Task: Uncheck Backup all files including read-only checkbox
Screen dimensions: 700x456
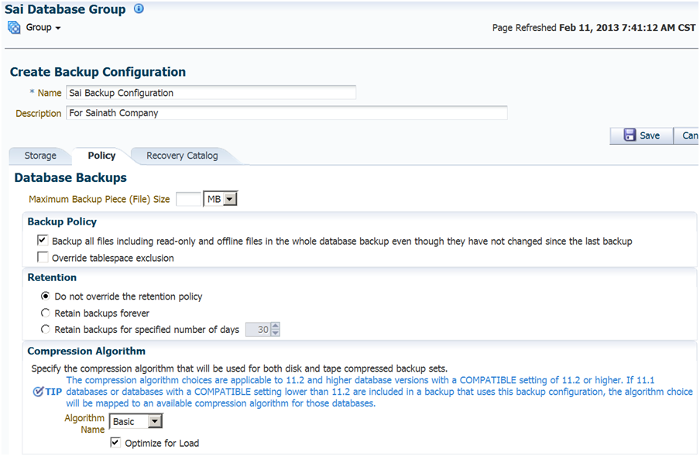Action: (x=43, y=241)
